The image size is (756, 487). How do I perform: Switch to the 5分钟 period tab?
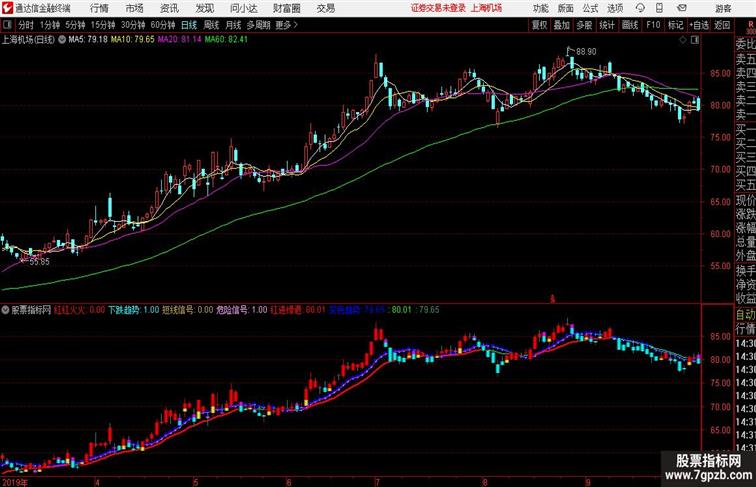[x=75, y=25]
